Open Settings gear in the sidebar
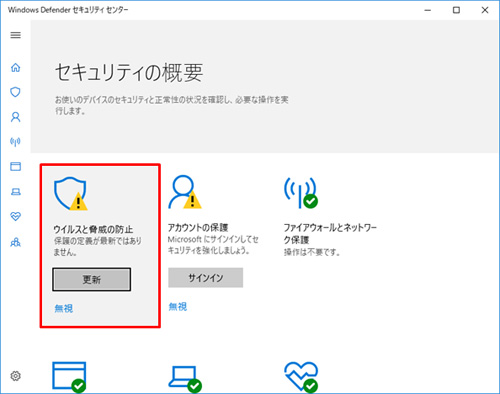 point(15,376)
